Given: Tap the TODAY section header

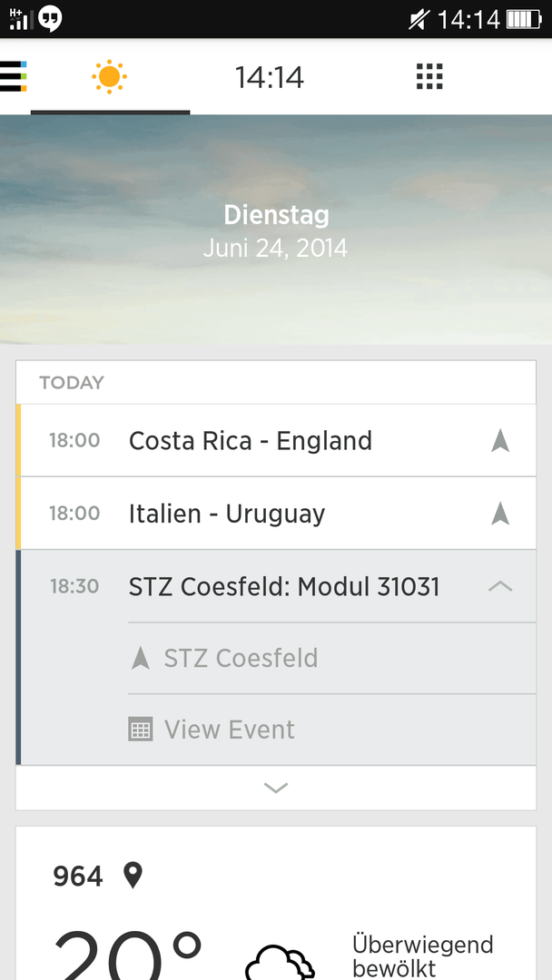Looking at the screenshot, I should (72, 383).
